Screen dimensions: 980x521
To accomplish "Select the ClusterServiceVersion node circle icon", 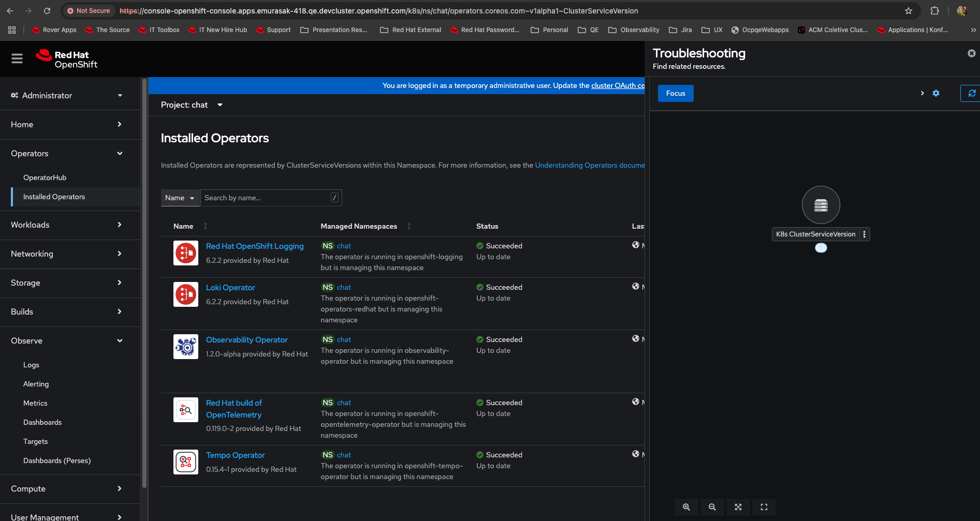I will click(821, 205).
